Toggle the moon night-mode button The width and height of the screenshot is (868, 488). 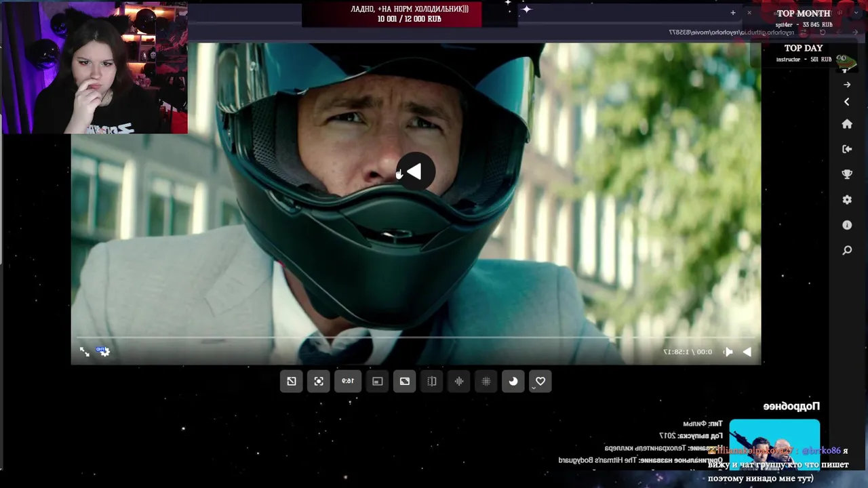pos(513,381)
